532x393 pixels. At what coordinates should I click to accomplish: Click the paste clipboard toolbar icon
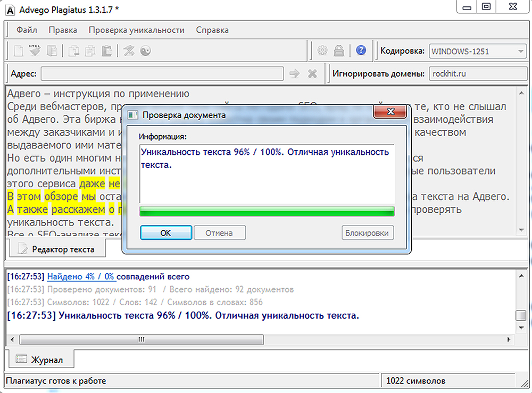point(107,51)
